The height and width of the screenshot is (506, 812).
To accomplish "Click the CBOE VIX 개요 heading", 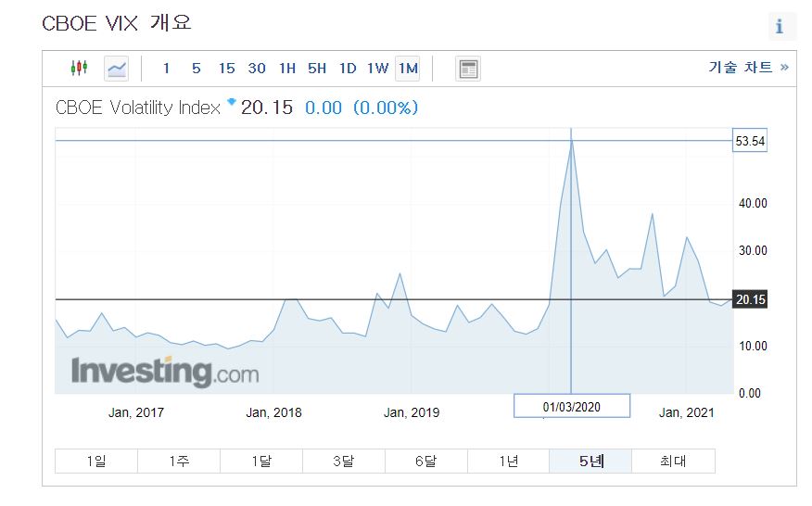I will coord(117,23).
